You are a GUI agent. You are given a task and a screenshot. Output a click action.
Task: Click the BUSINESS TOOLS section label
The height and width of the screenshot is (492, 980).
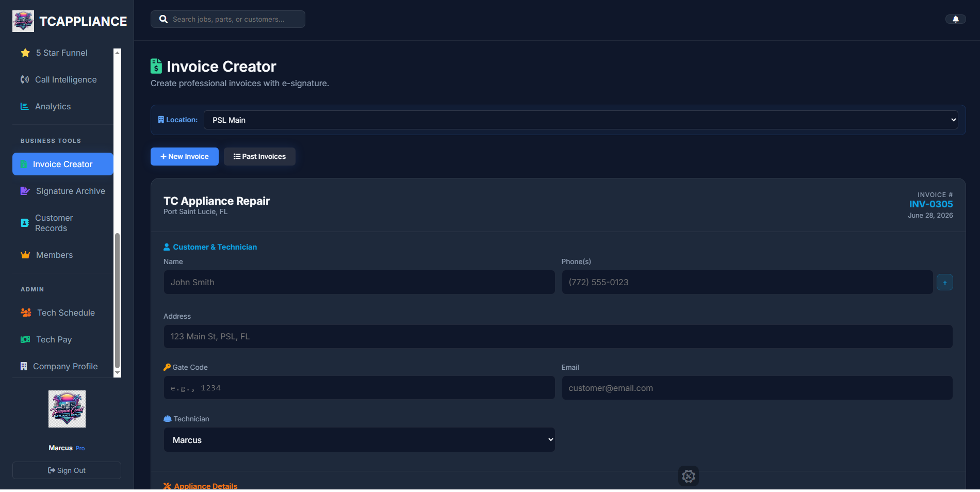click(51, 141)
